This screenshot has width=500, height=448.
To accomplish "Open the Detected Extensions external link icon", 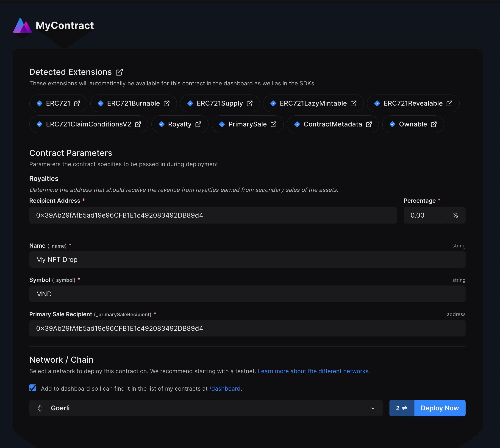I will (119, 72).
